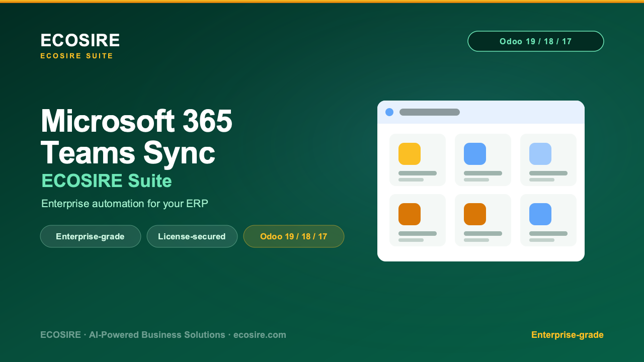Click the green-outlined Odoo 19 / 18 / 17 badge
This screenshot has height=362, width=644.
536,41
